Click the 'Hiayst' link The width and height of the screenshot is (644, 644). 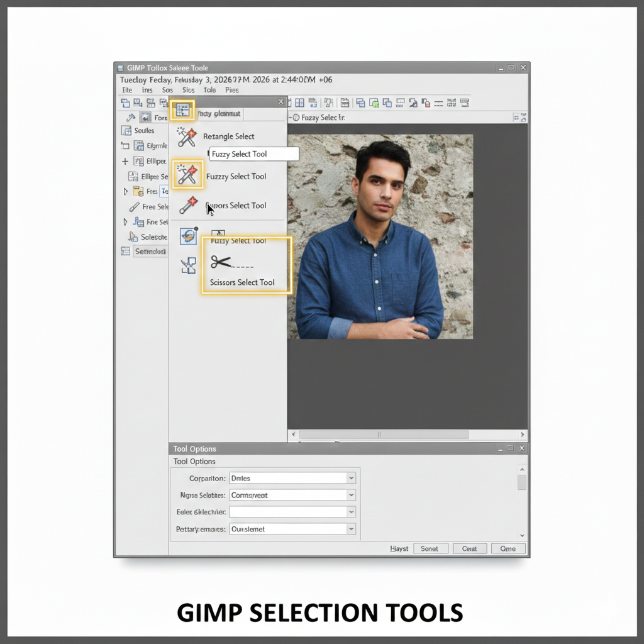pyautogui.click(x=399, y=548)
